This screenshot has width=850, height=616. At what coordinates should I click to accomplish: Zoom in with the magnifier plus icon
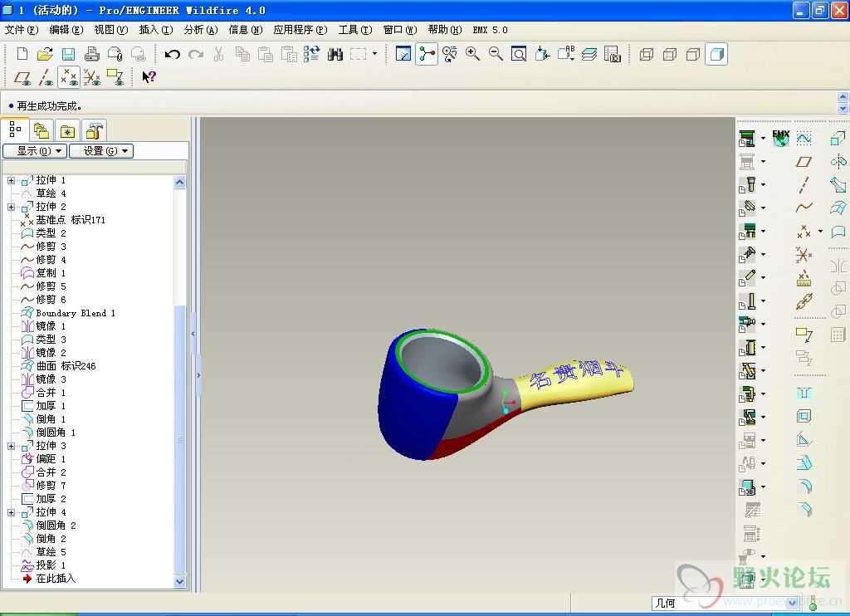tap(472, 54)
